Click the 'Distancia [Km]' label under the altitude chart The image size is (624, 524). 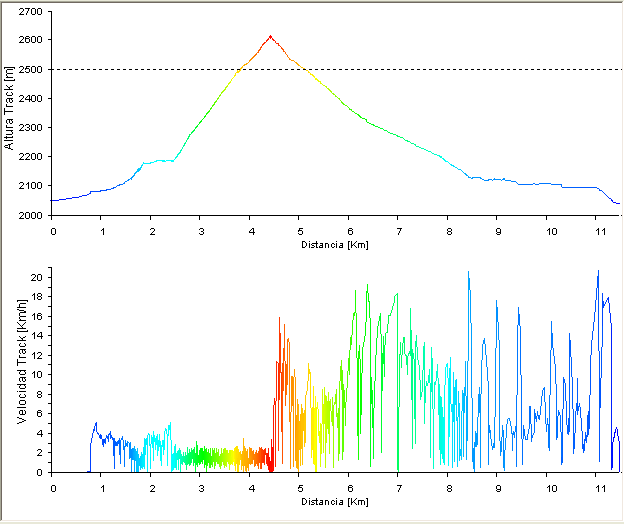click(x=335, y=245)
